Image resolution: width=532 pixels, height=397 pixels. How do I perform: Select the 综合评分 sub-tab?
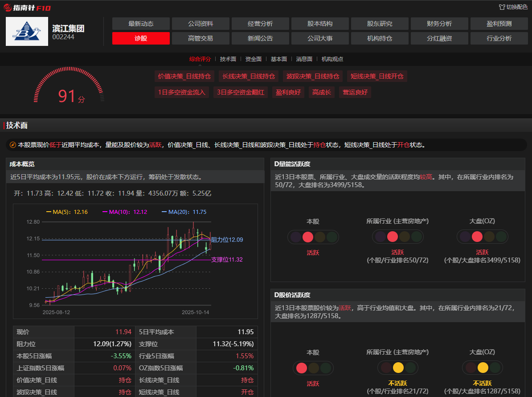pos(200,59)
